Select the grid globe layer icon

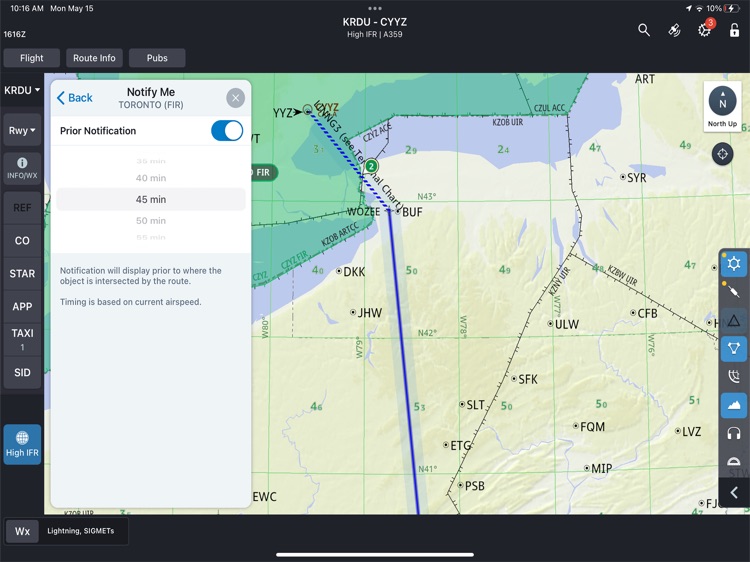click(x=734, y=376)
